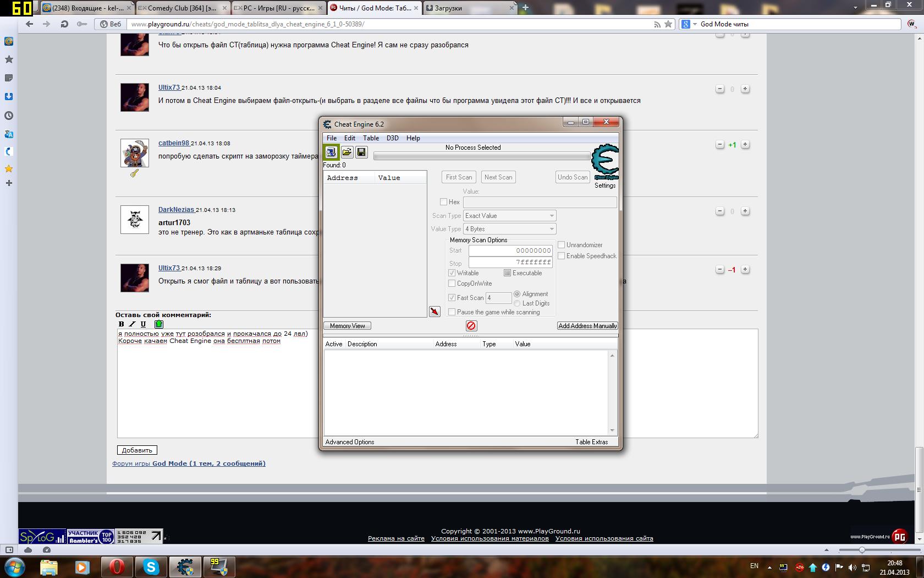Open the D3D menu
This screenshot has height=578, width=924.
393,138
